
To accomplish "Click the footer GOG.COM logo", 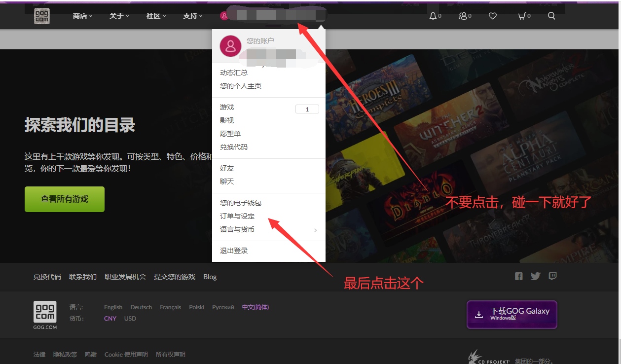I will click(x=45, y=315).
